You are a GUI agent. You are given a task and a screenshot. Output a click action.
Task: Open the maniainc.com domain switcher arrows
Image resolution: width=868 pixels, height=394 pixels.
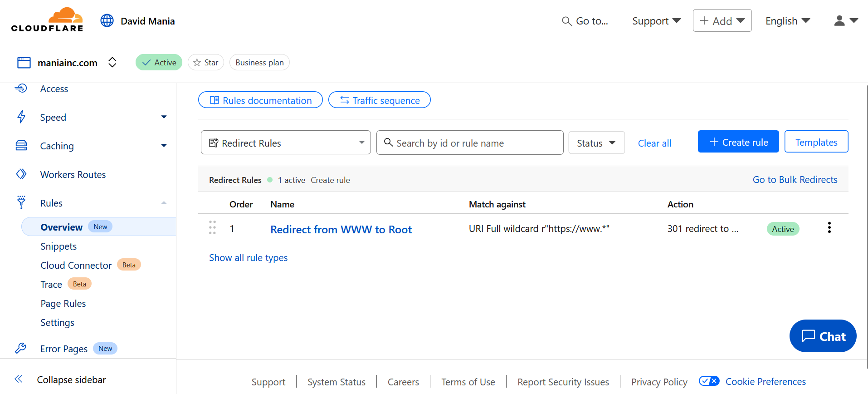(x=112, y=62)
